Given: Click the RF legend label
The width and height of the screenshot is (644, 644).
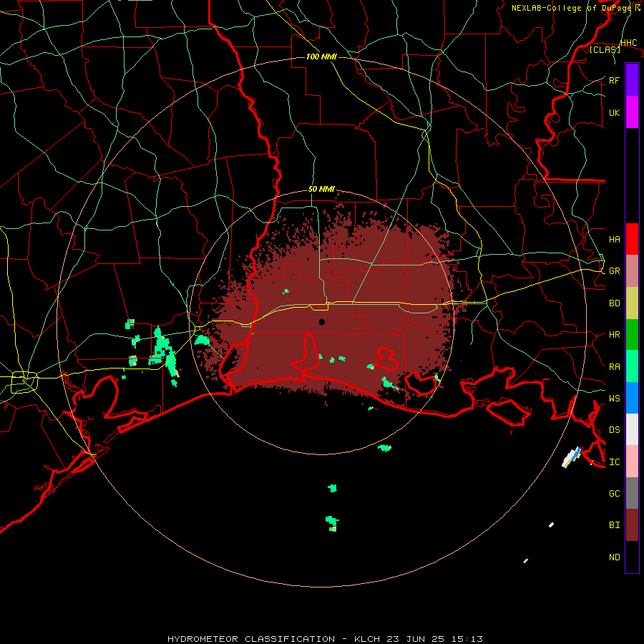Looking at the screenshot, I should coord(614,80).
